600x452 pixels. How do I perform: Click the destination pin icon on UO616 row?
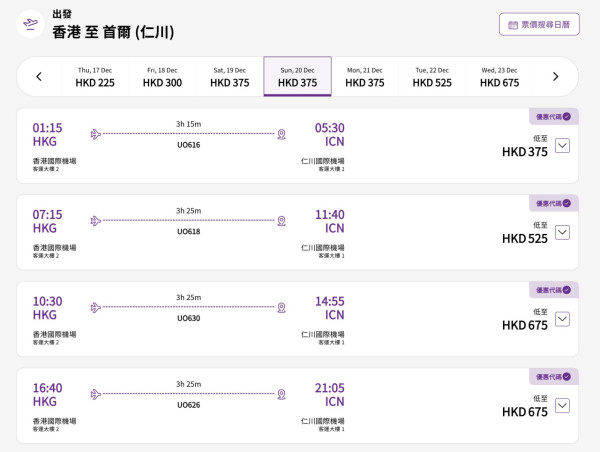[x=281, y=134]
